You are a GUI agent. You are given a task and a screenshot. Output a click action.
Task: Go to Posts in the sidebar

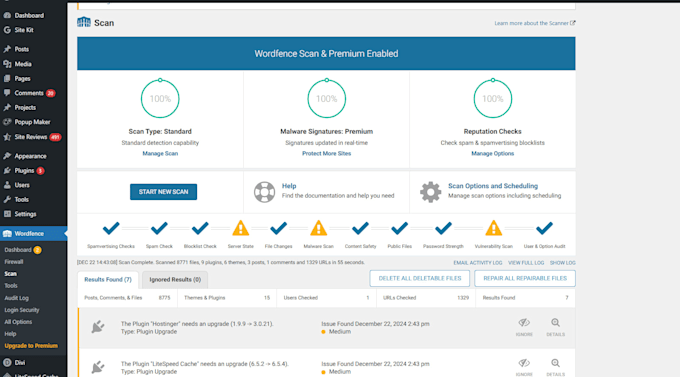pyautogui.click(x=21, y=49)
